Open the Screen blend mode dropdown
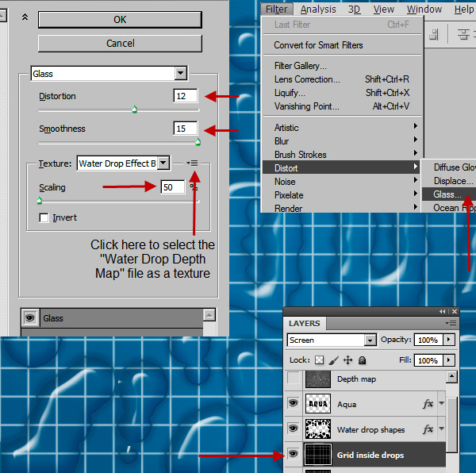Screen dimensions: 476x473 coord(370,340)
